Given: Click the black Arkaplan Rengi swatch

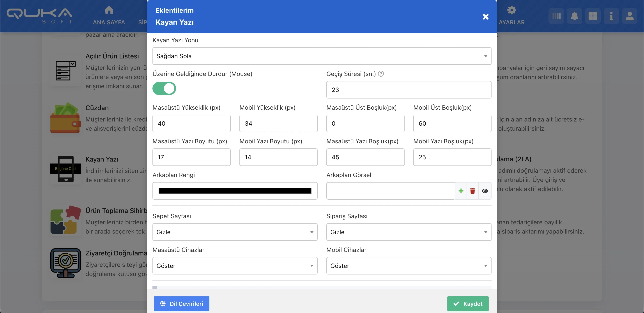Looking at the screenshot, I should pos(235,191).
